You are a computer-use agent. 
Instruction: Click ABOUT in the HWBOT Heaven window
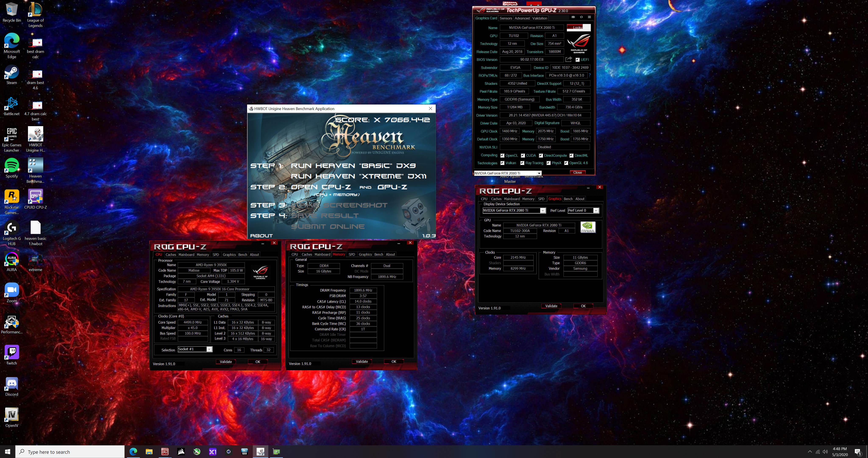(261, 236)
